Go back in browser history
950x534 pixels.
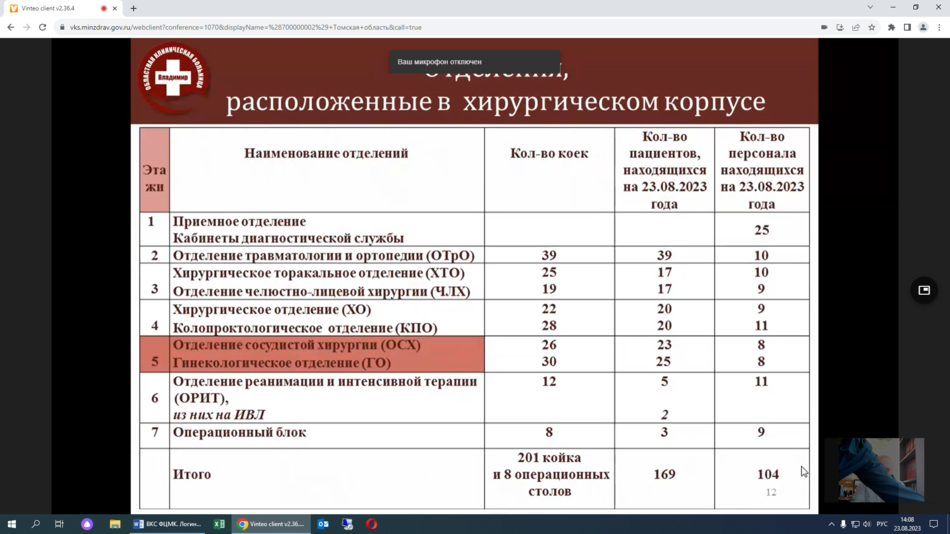tap(11, 27)
